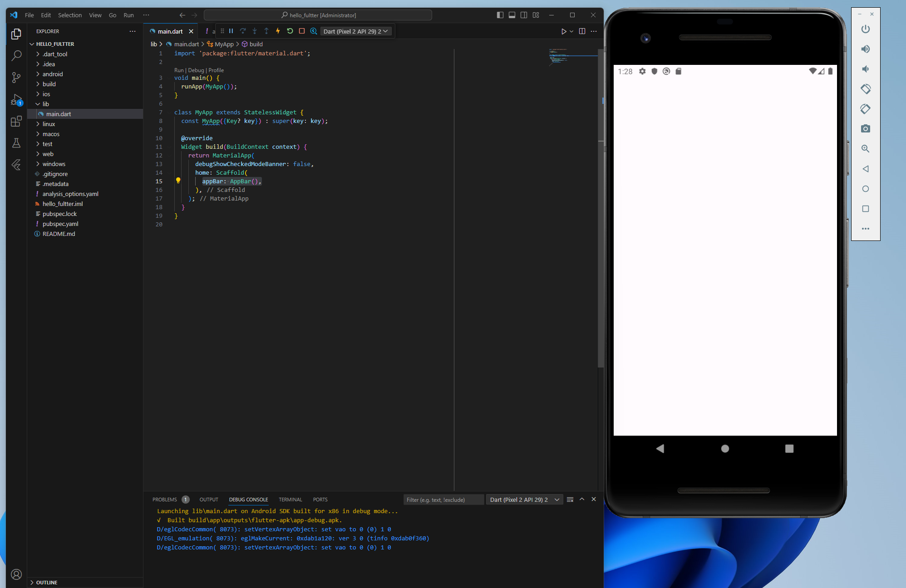Pause the debug session
This screenshot has width=906, height=588.
[x=231, y=31]
